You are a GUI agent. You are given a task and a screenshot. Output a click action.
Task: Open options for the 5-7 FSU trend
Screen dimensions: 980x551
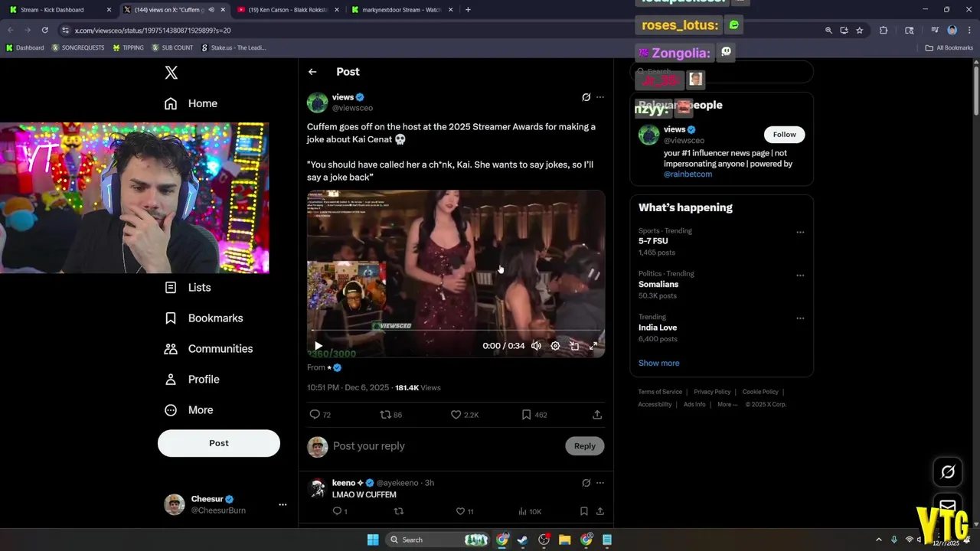(800, 232)
